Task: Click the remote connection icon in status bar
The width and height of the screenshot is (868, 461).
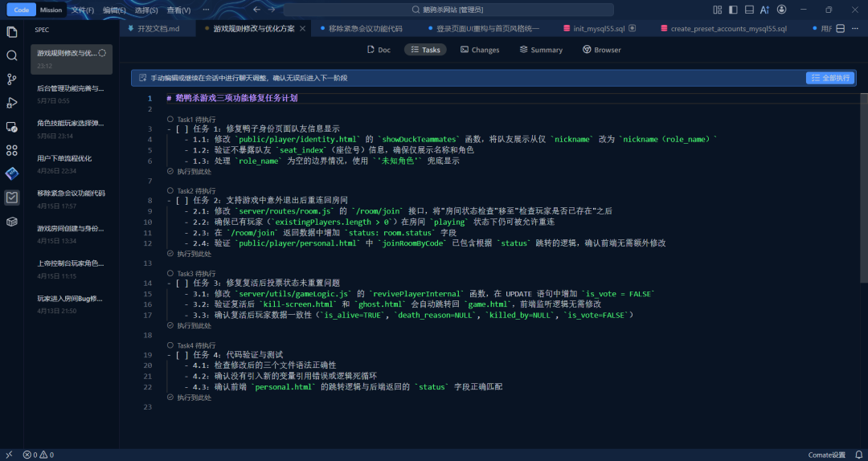Action: (8, 455)
